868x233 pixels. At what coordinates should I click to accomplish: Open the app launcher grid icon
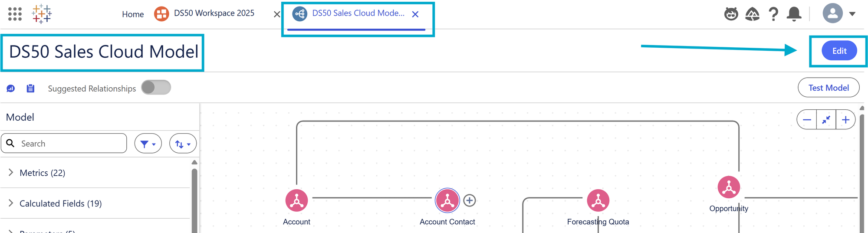pos(15,14)
